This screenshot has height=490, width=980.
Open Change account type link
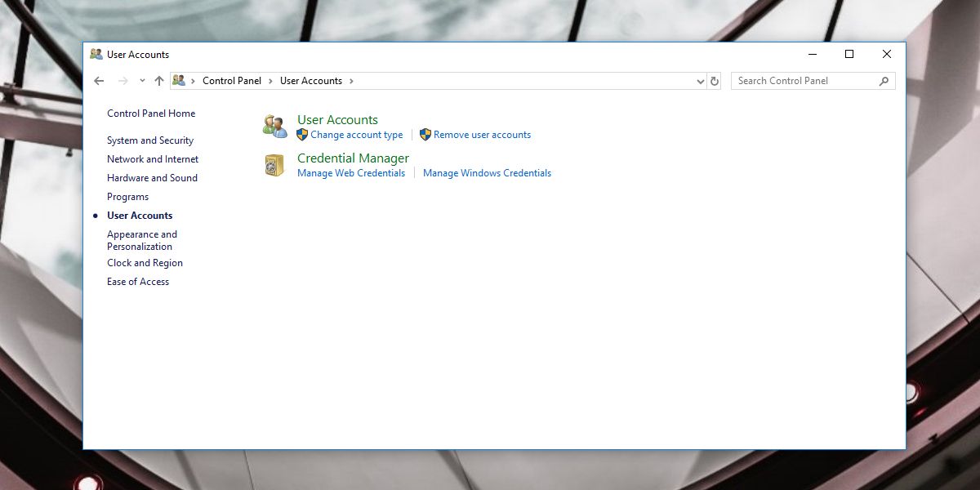357,135
